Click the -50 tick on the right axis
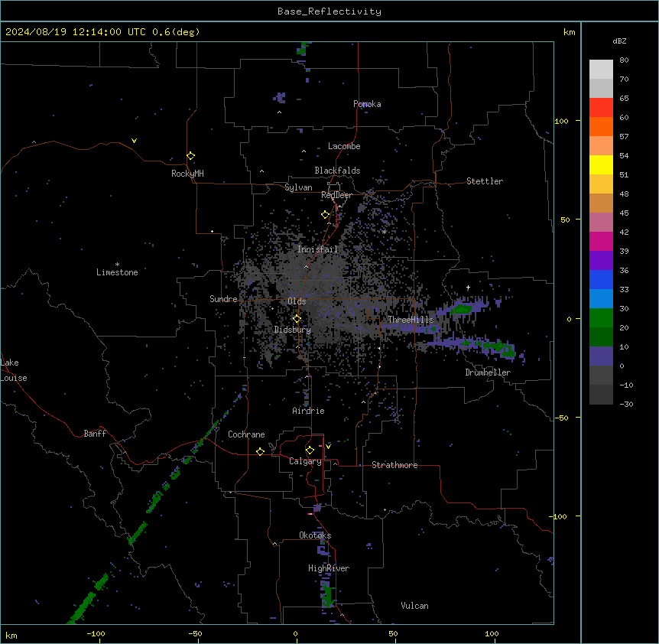The image size is (659, 644). coord(561,418)
